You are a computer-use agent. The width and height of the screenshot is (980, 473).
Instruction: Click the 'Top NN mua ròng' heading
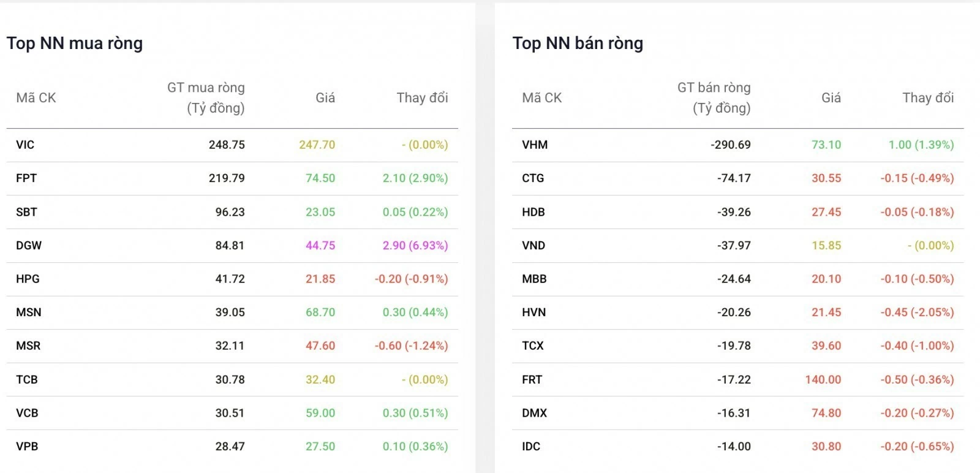point(75,43)
